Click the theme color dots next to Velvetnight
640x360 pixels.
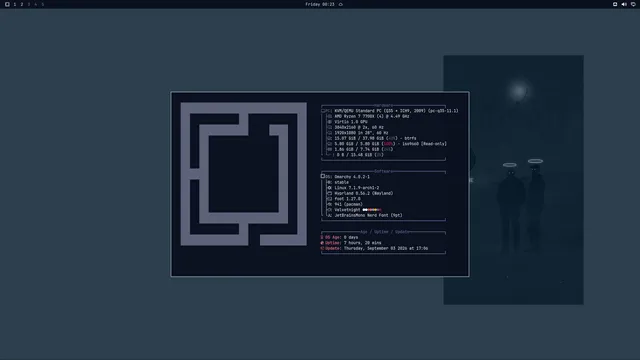(x=372, y=210)
